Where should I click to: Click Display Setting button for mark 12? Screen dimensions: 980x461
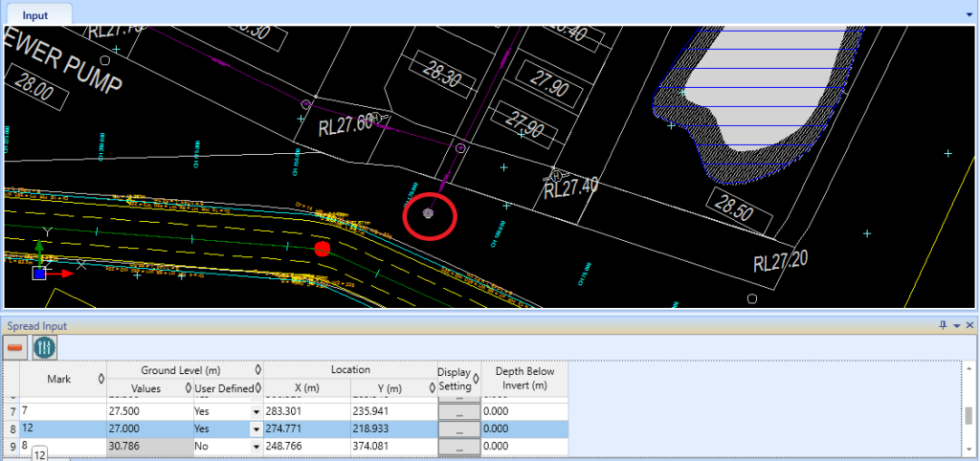click(459, 429)
